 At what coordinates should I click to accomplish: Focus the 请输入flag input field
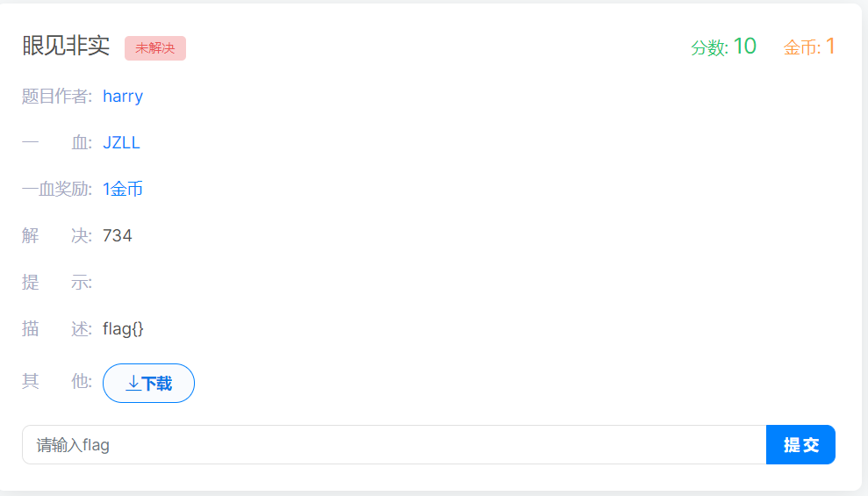pos(394,444)
